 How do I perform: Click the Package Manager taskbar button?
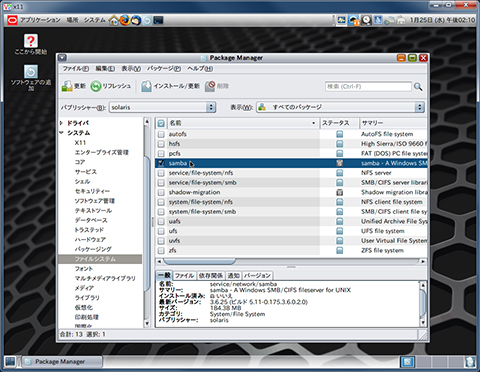(x=62, y=362)
